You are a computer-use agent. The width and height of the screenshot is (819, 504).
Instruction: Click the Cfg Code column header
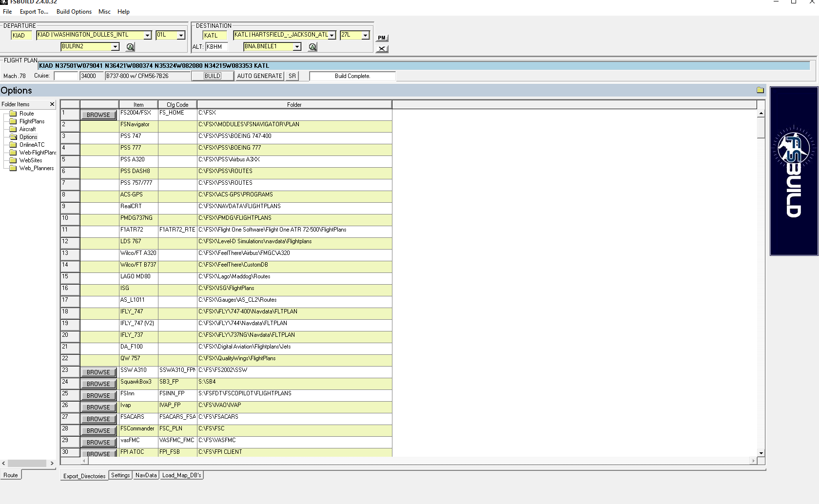point(177,104)
